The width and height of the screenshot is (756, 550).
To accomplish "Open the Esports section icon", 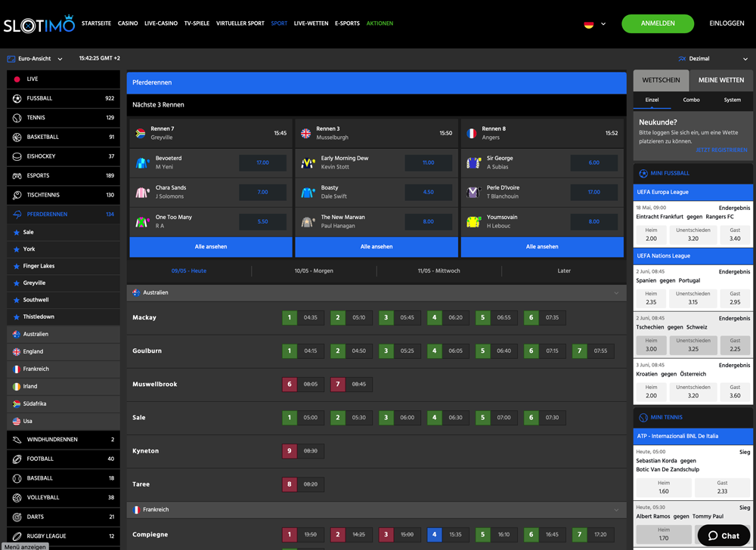I will (17, 175).
